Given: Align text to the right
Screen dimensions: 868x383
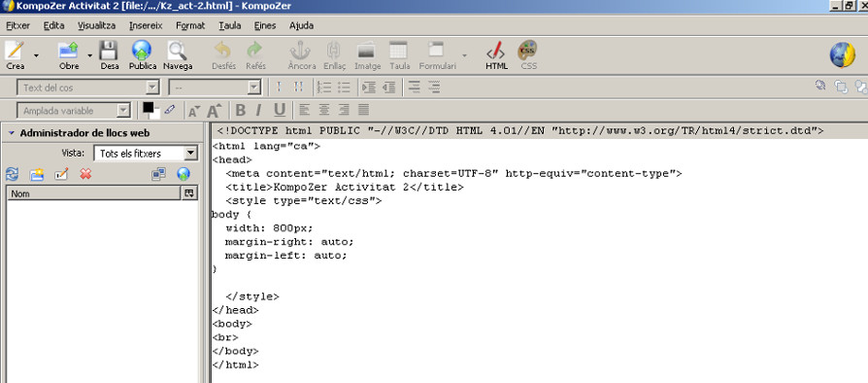Looking at the screenshot, I should tap(345, 110).
